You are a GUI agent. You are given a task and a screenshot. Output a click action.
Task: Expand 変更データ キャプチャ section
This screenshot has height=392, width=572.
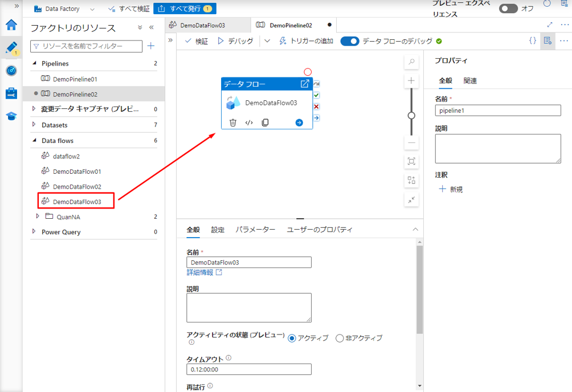(34, 109)
